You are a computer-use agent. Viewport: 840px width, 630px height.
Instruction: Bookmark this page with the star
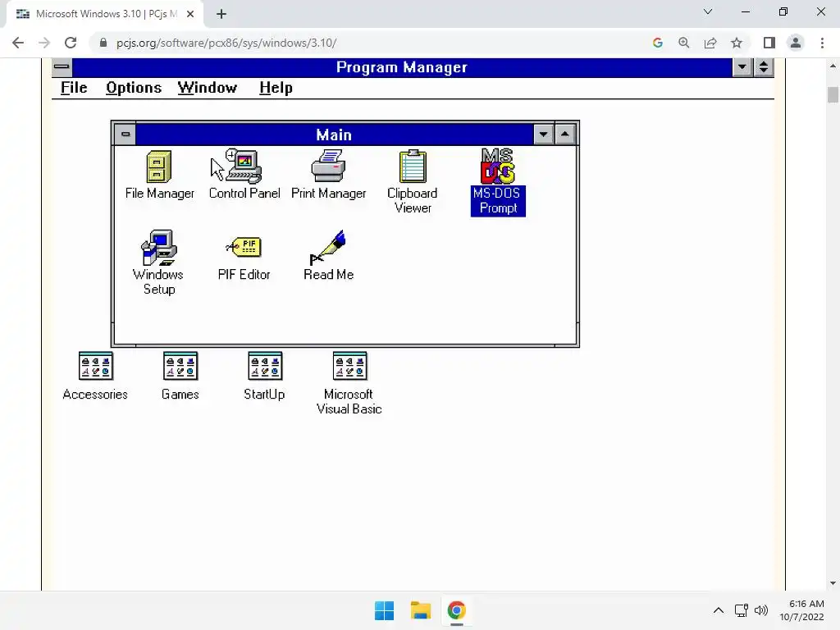tap(737, 43)
